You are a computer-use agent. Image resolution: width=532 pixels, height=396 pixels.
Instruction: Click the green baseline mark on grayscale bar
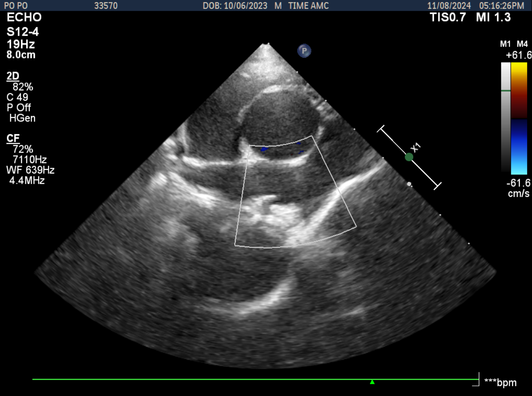[506, 91]
